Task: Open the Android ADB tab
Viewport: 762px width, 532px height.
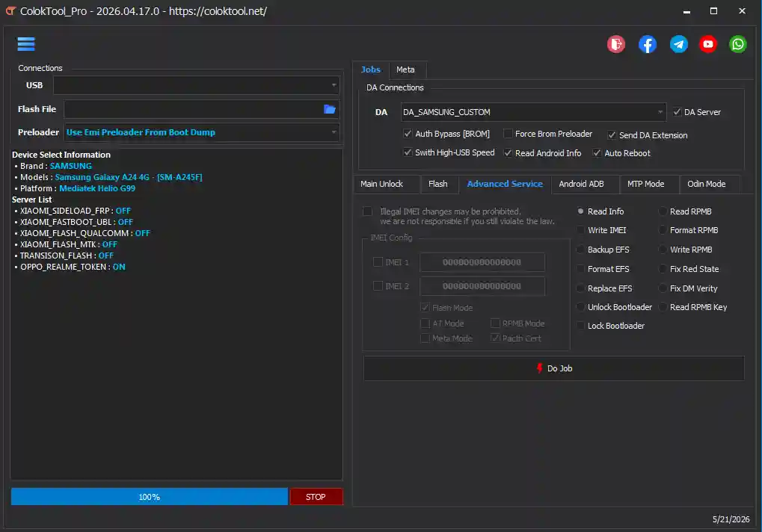Action: point(581,184)
